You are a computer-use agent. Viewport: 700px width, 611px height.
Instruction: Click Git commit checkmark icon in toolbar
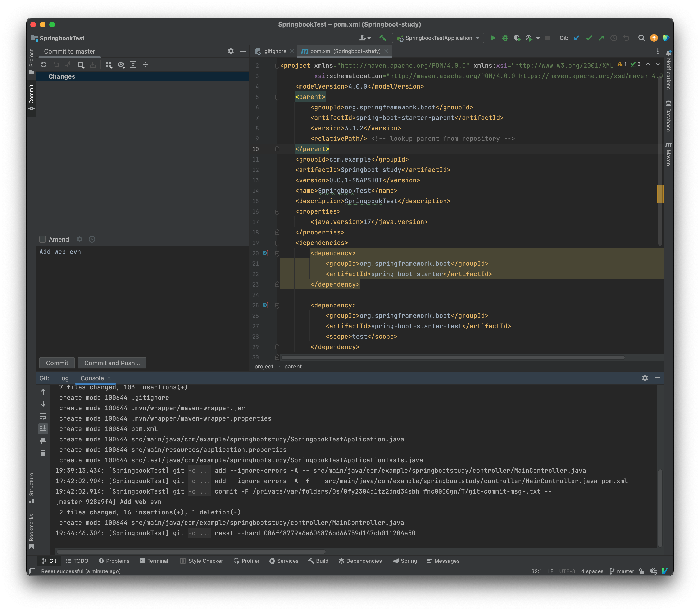tap(589, 38)
